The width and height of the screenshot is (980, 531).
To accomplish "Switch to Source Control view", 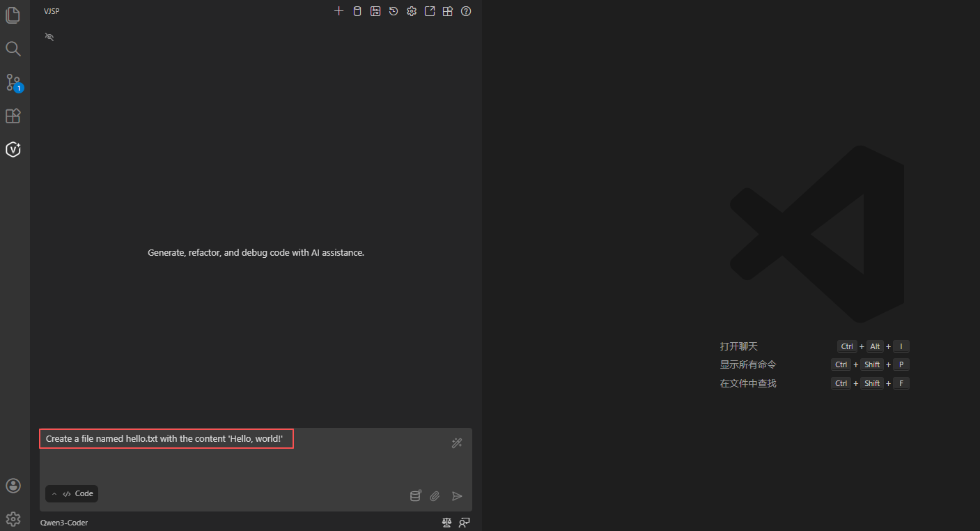I will click(x=13, y=82).
